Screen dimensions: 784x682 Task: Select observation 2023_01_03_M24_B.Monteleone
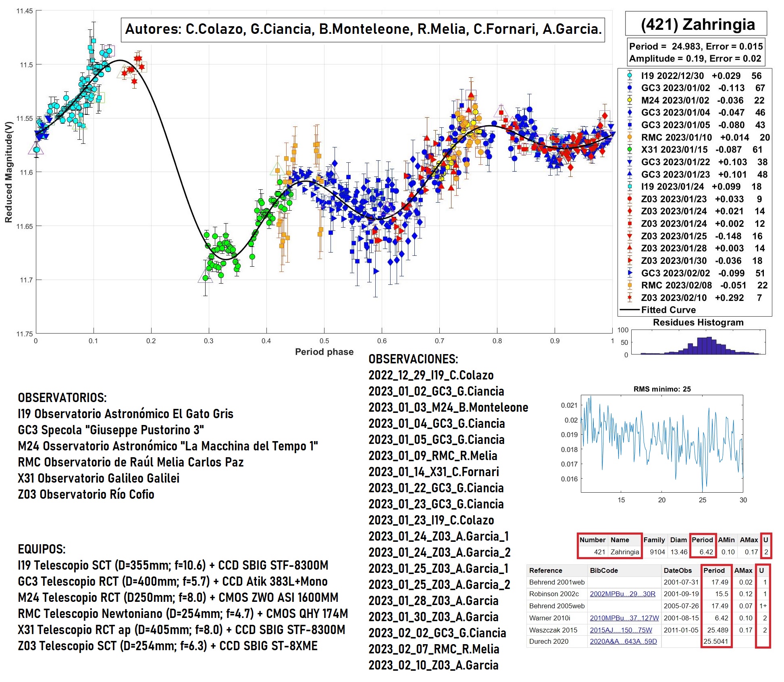448,407
